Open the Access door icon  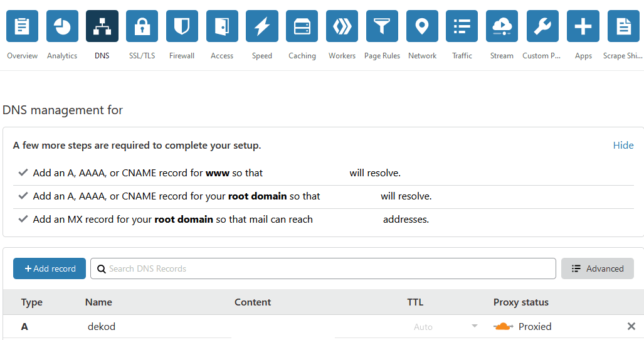(x=222, y=26)
